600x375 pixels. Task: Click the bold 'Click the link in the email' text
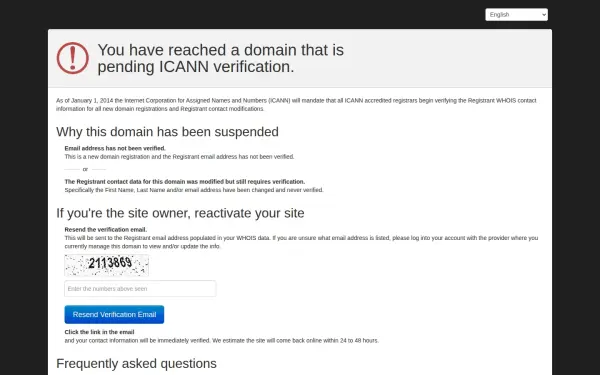click(x=99, y=332)
